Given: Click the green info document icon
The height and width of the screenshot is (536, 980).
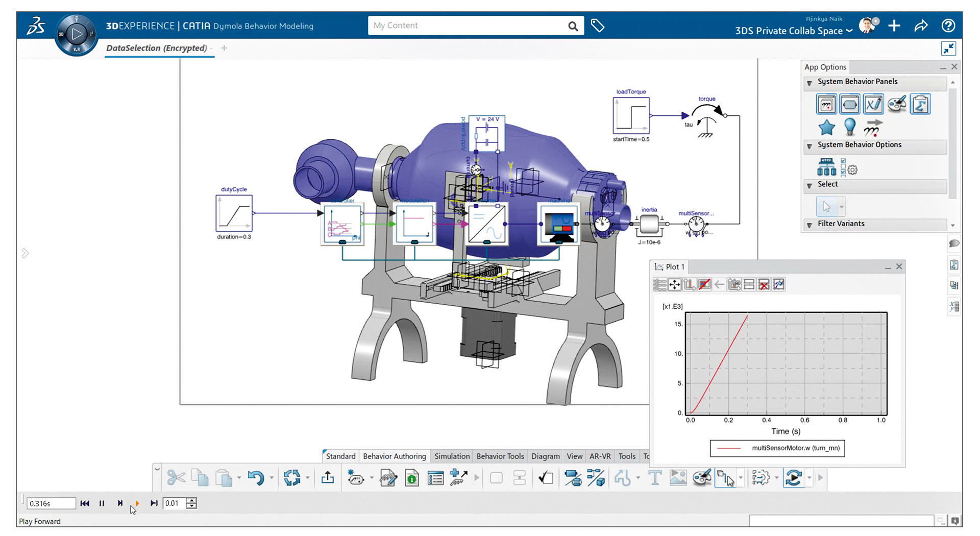Looking at the screenshot, I should 411,478.
